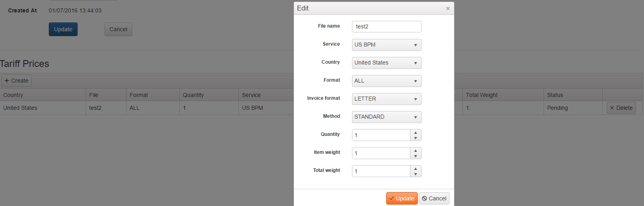Sort by the Total Weight column header
The height and width of the screenshot is (206, 644).
482,95
